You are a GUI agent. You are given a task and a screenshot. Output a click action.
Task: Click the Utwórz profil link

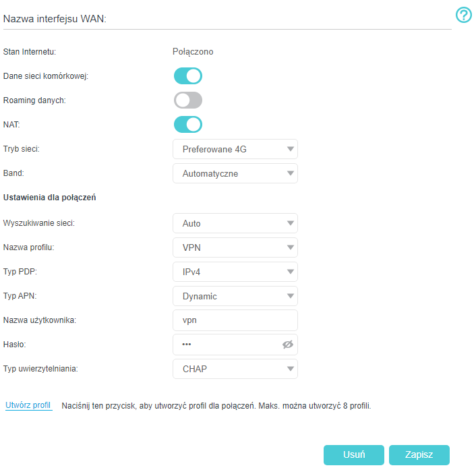click(28, 405)
